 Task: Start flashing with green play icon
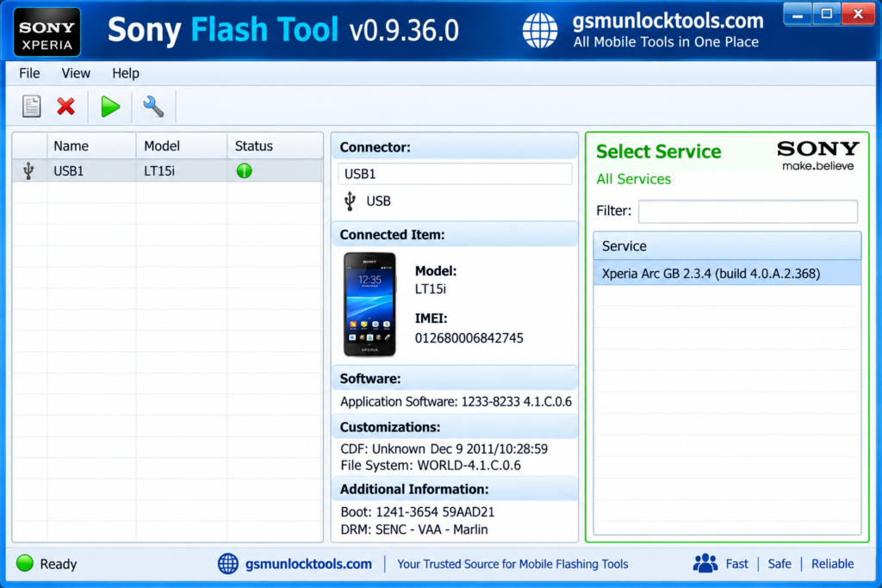pos(109,106)
